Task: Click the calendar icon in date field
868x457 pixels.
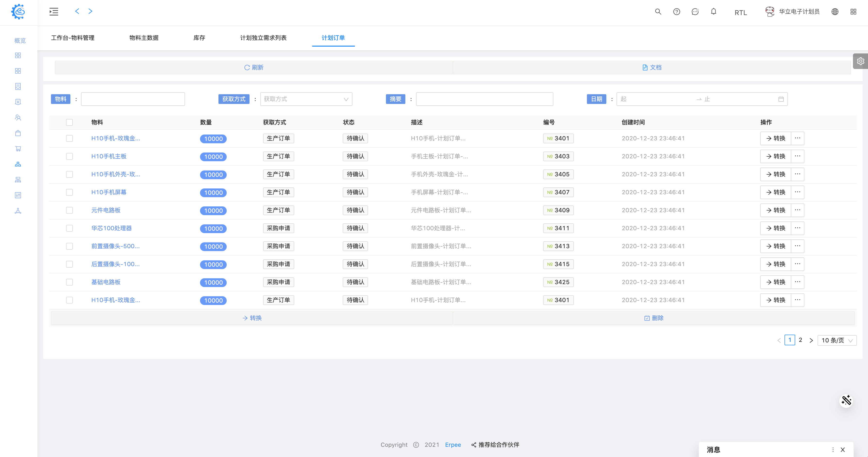Action: pyautogui.click(x=781, y=99)
